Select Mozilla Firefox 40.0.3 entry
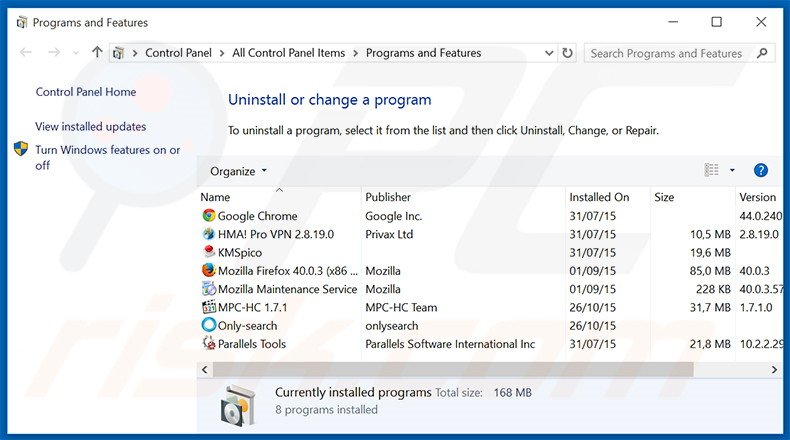The width and height of the screenshot is (790, 440). coord(288,271)
